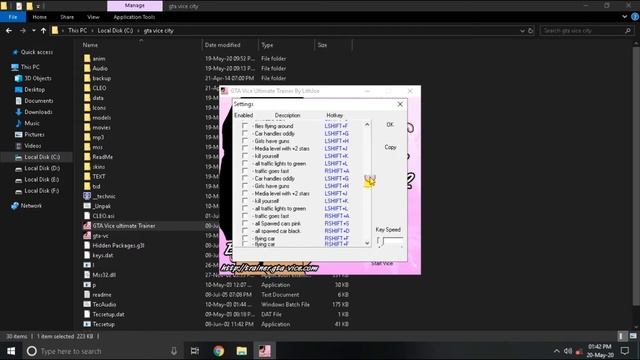Click the Copy button in Settings
Image resolution: width=640 pixels, height=360 pixels.
pos(390,147)
